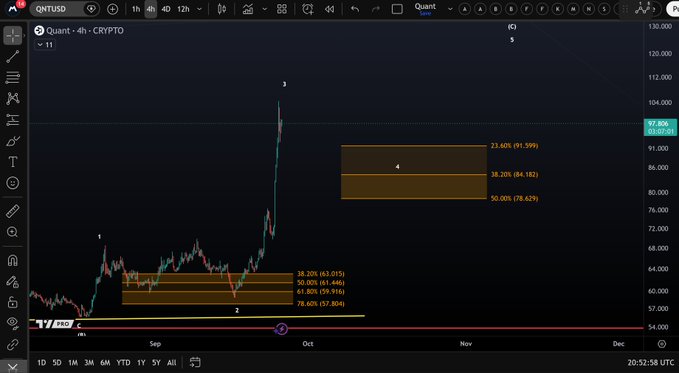Screen dimensions: 679x373
Task: Set date range to 3M
Action: [89, 363]
